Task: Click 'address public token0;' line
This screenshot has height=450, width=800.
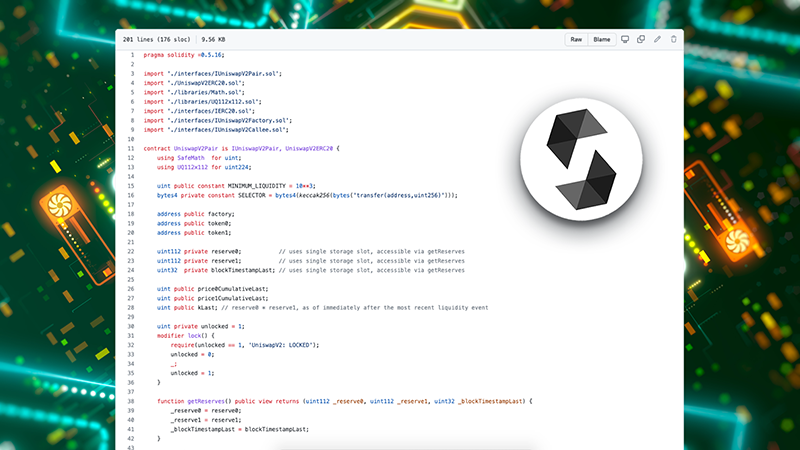Action: coord(194,223)
